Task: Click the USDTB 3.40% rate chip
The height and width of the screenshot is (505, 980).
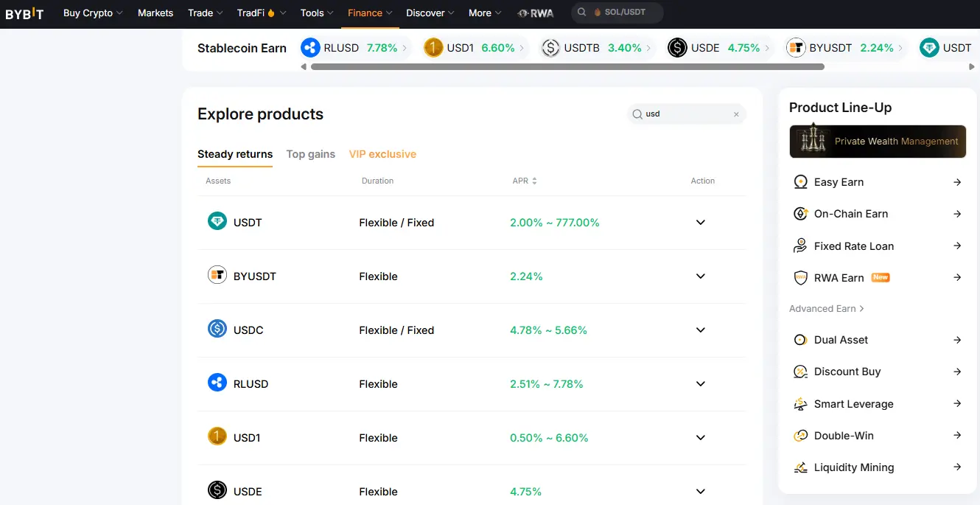Action: point(597,48)
